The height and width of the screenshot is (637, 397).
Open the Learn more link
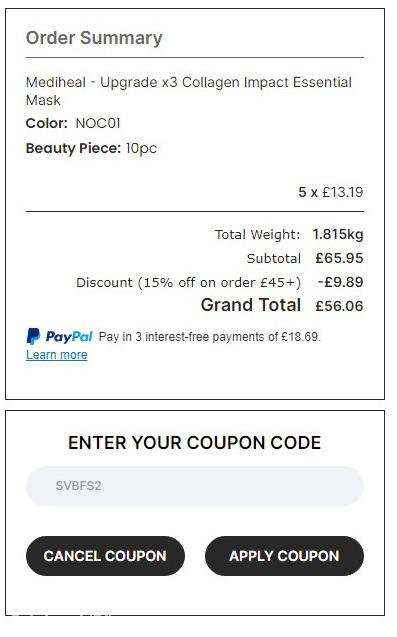(x=56, y=355)
